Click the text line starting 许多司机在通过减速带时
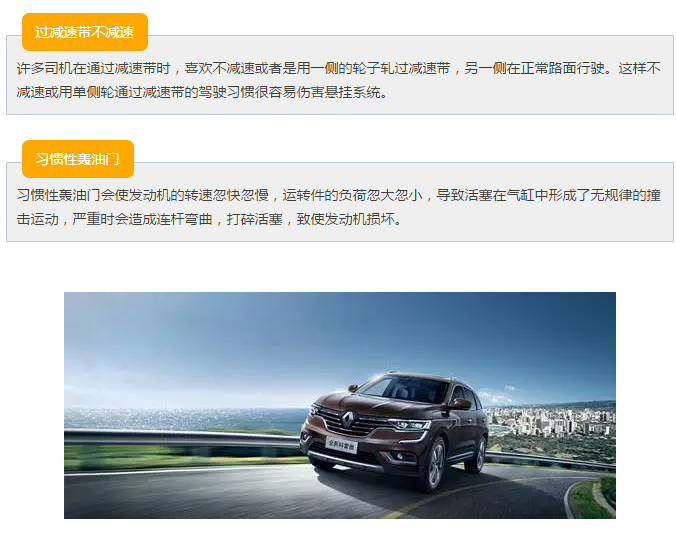676x558 pixels. coord(338,68)
